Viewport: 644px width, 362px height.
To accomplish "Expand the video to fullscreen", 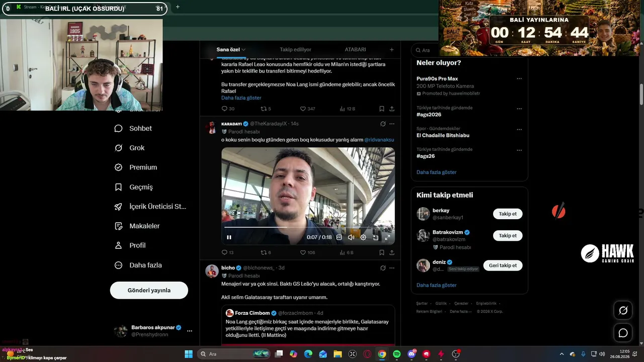I will tap(387, 237).
